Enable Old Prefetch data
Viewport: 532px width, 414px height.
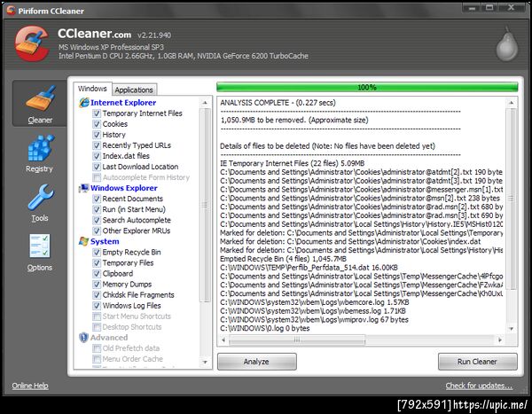97,348
